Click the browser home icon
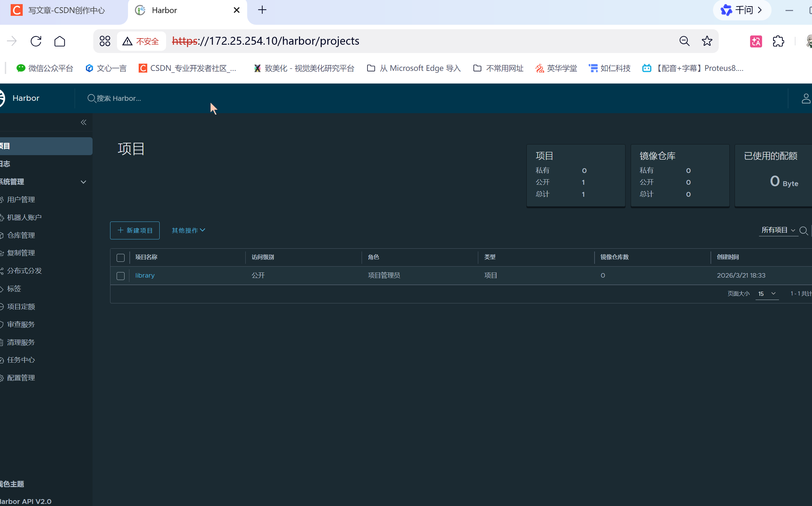The width and height of the screenshot is (812, 506). point(60,41)
